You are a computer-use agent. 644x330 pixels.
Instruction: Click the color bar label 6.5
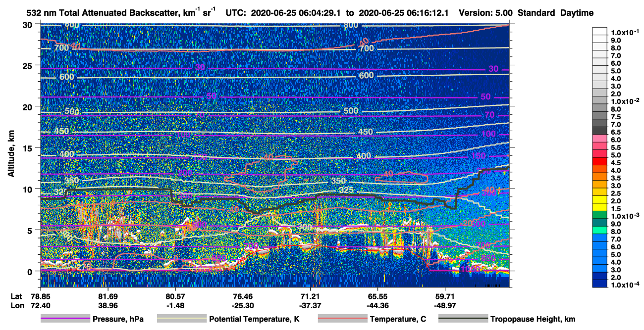pos(617,132)
